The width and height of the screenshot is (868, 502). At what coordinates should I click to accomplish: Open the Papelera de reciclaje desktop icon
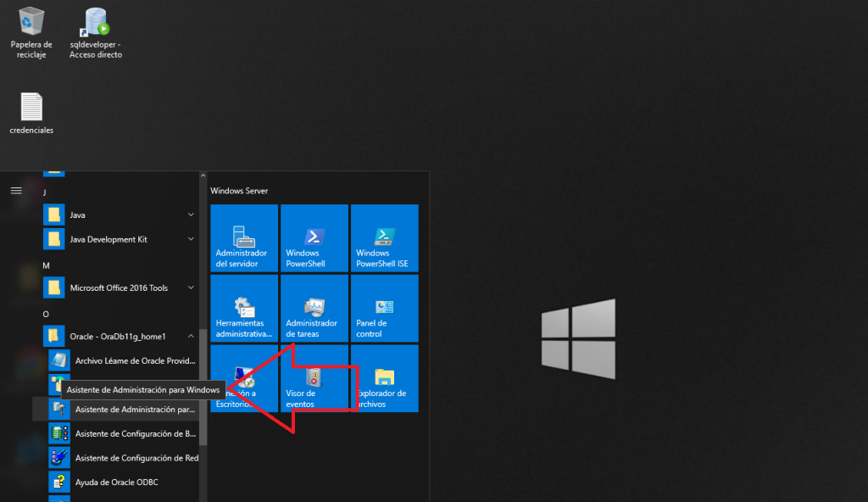(31, 32)
